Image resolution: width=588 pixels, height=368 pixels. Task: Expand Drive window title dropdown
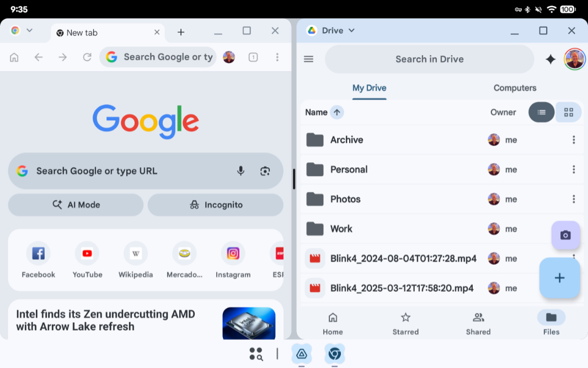351,30
